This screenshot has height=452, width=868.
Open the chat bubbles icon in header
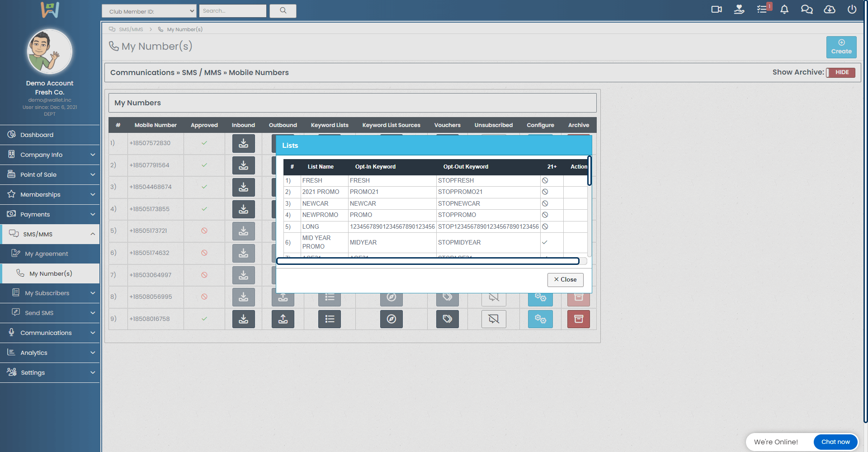click(807, 9)
